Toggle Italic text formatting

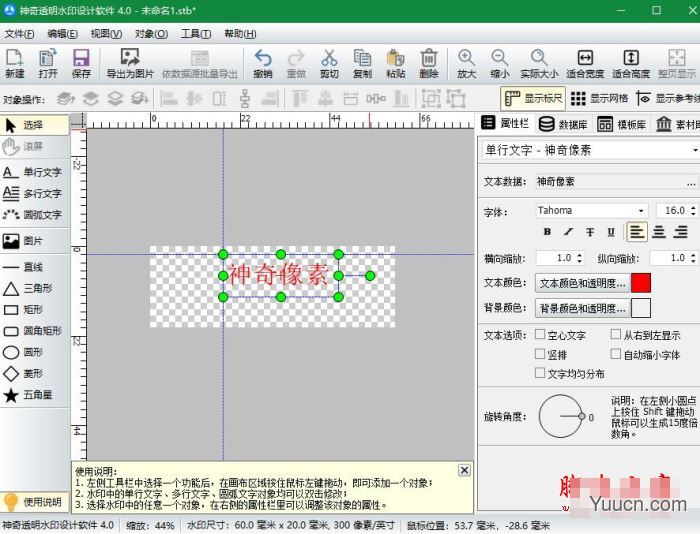pos(568,232)
